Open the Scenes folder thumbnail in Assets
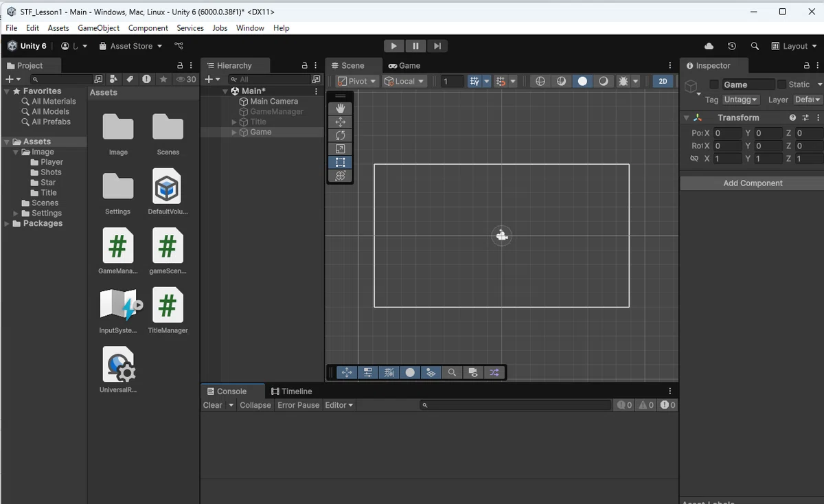The height and width of the screenshot is (504, 824). (x=168, y=134)
